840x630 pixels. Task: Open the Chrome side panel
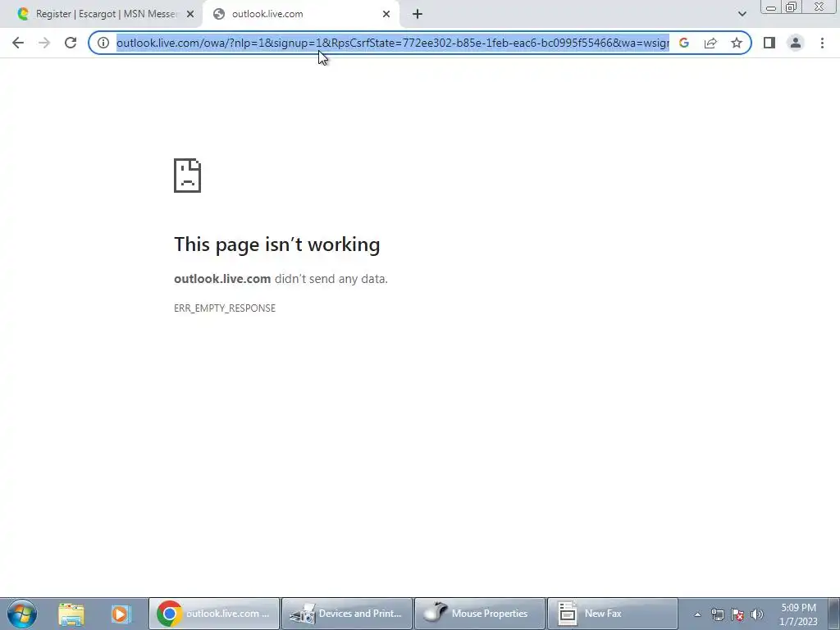(769, 43)
